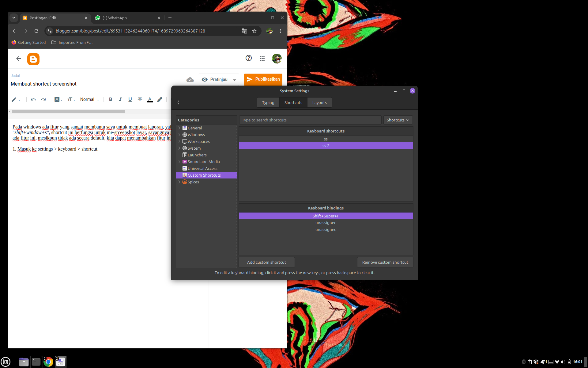This screenshot has height=368, width=588.
Task: Click the Publikasikan button
Action: coord(263,79)
